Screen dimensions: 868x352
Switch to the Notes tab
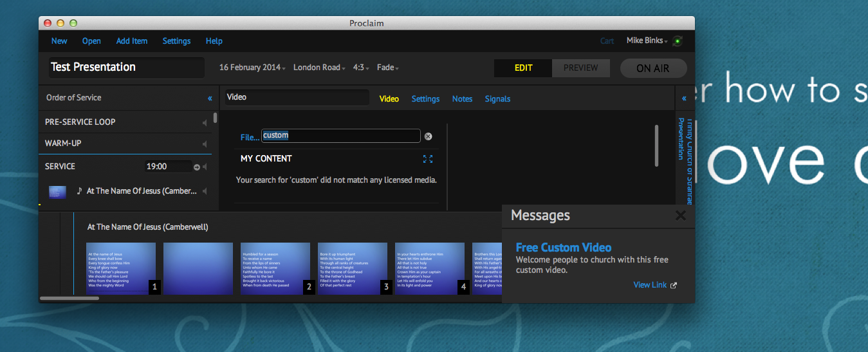(462, 99)
